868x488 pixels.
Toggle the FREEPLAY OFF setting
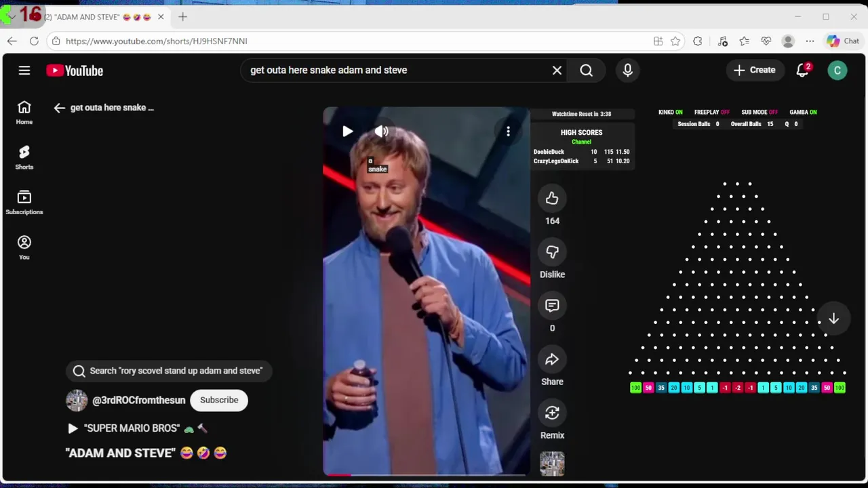point(712,113)
